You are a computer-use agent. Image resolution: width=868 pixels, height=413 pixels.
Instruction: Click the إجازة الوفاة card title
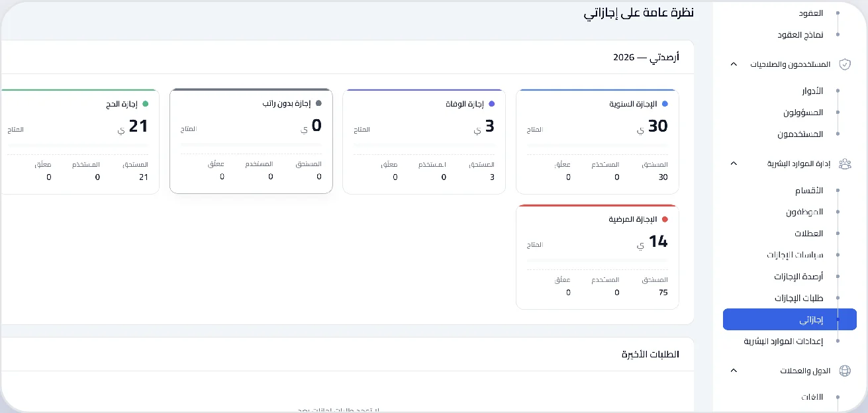click(x=465, y=104)
